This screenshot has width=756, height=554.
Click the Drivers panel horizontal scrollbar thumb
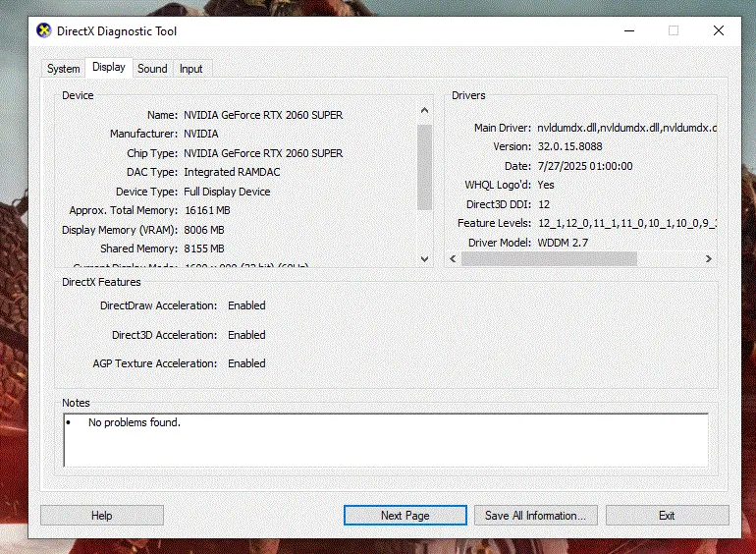point(549,259)
